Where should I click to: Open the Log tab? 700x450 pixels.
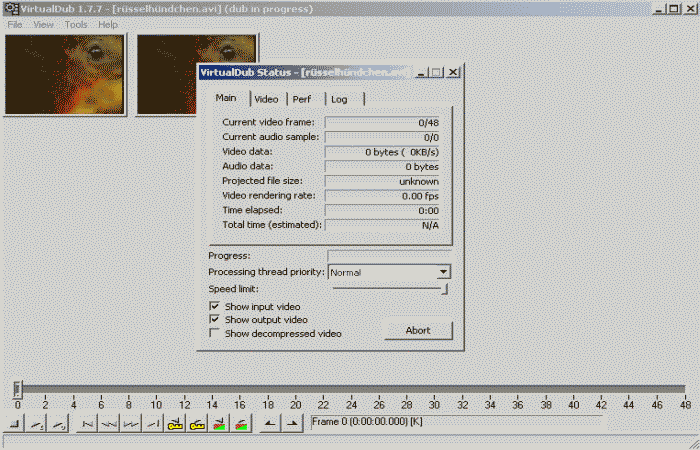(339, 99)
